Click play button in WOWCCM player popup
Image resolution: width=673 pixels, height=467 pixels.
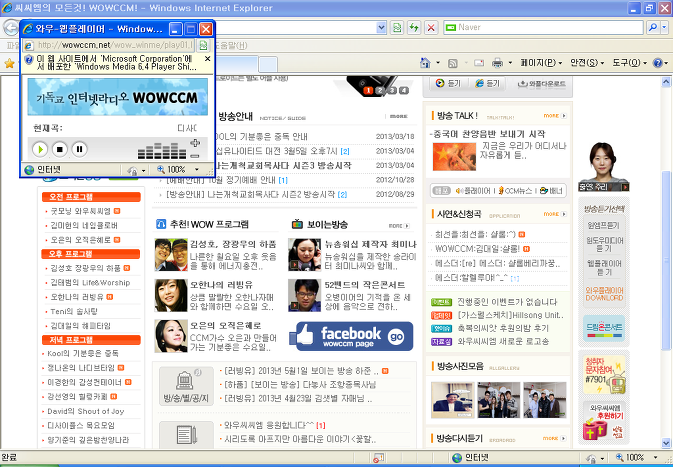(x=40, y=149)
